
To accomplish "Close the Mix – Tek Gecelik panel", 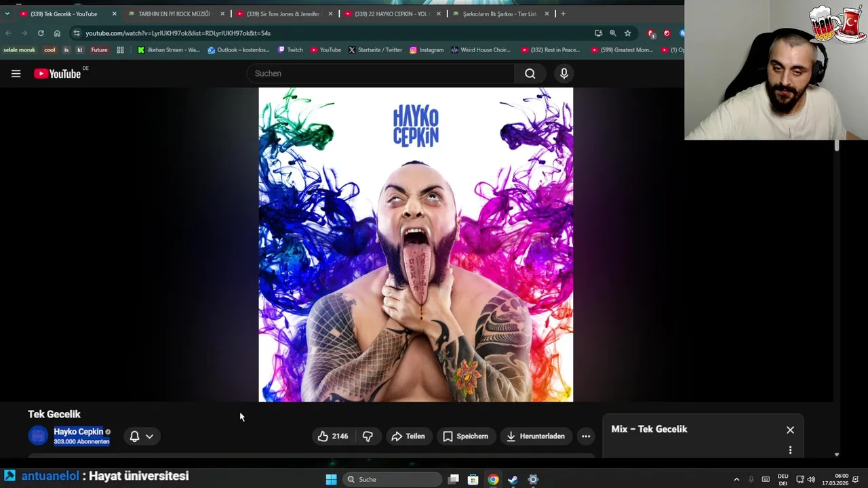I will coord(790,430).
